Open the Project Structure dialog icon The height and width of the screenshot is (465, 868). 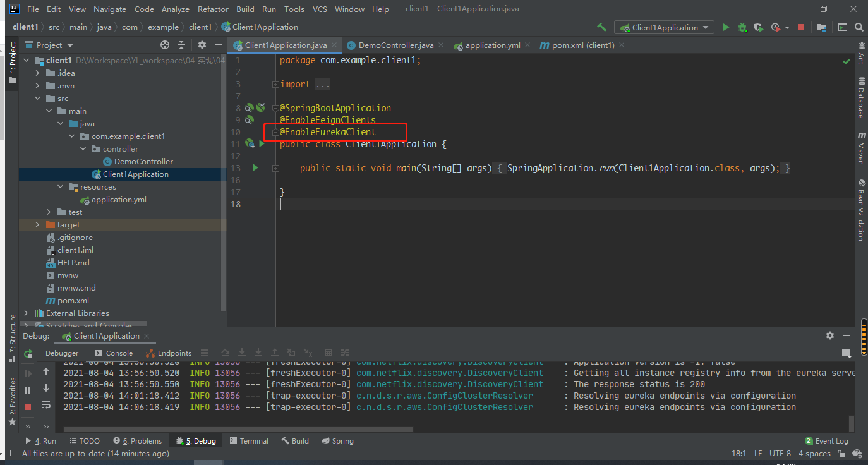click(822, 27)
